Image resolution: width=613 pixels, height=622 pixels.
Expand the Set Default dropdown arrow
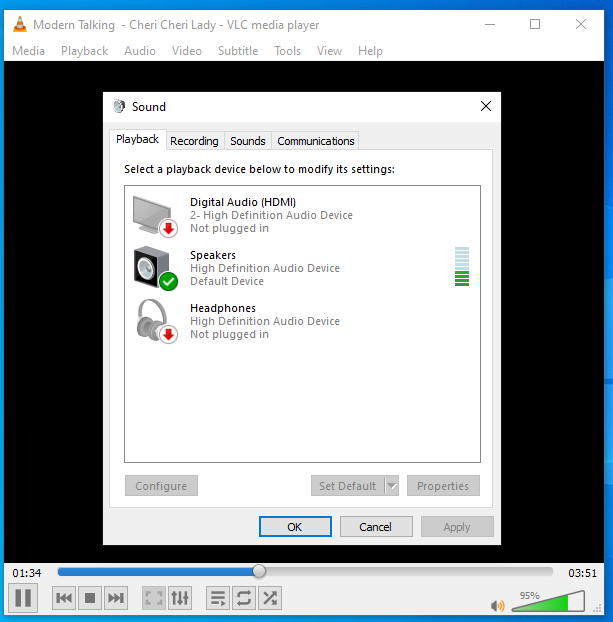(392, 486)
